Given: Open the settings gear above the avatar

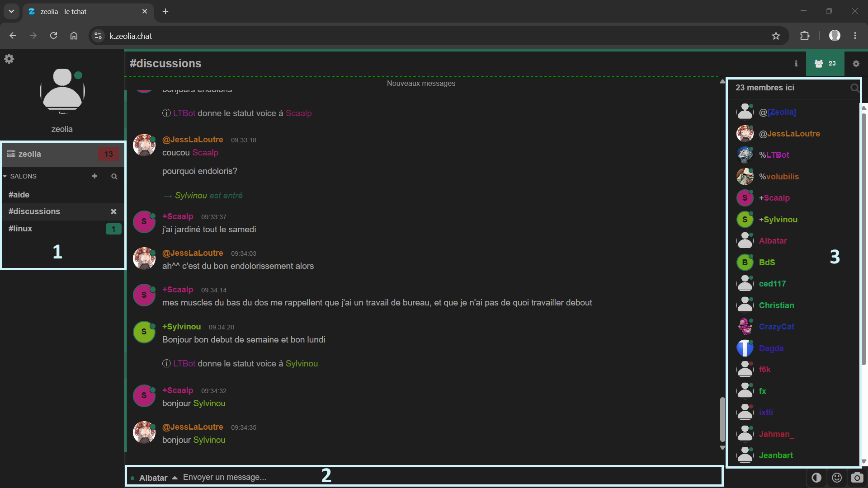Looking at the screenshot, I should click(9, 59).
